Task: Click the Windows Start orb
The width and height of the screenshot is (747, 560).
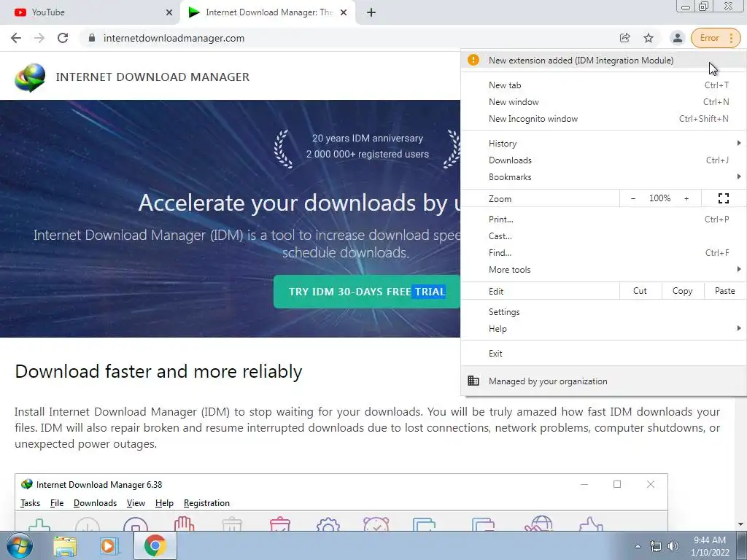Action: [x=20, y=545]
